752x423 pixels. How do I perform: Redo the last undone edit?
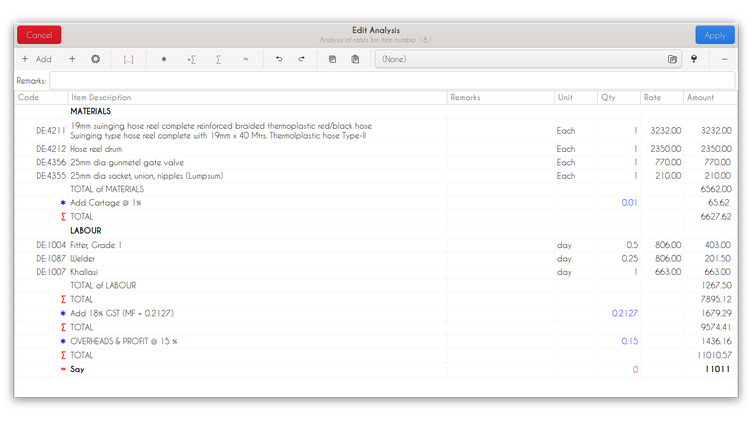(301, 60)
